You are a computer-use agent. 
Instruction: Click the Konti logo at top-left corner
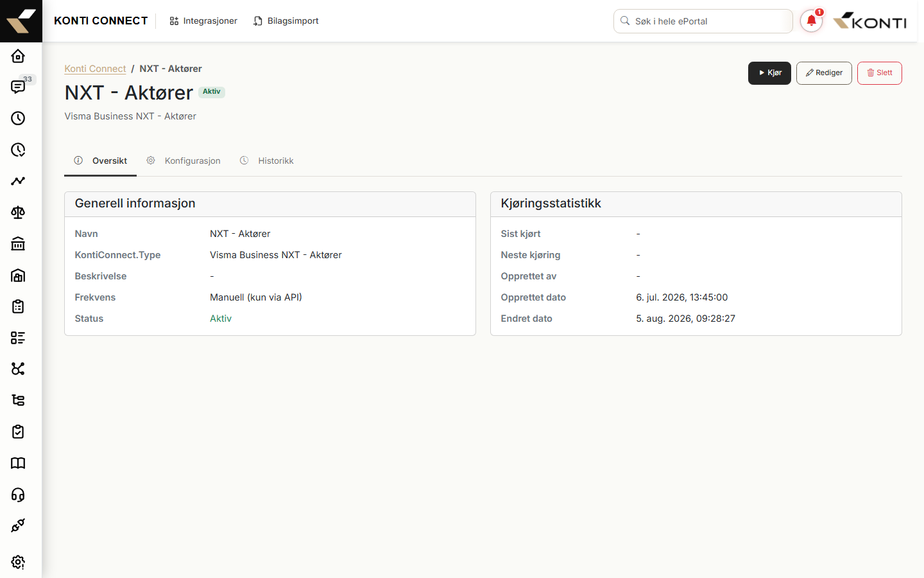(x=21, y=21)
